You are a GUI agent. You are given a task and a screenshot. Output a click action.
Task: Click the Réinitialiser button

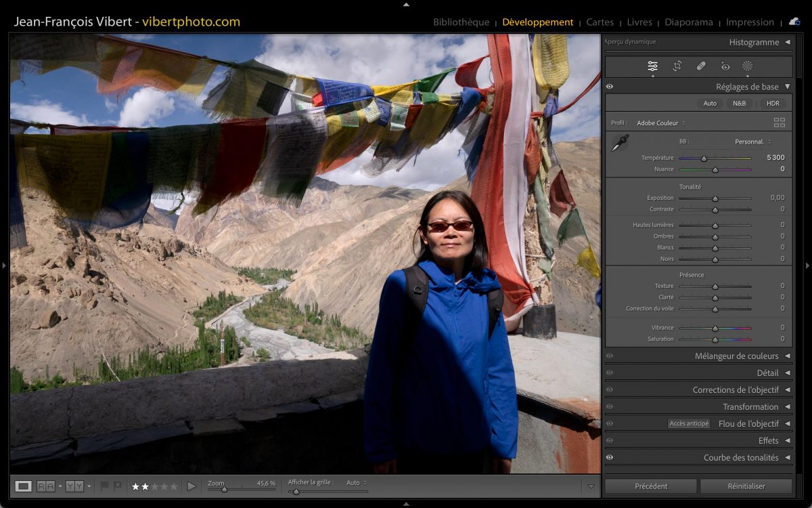[746, 486]
